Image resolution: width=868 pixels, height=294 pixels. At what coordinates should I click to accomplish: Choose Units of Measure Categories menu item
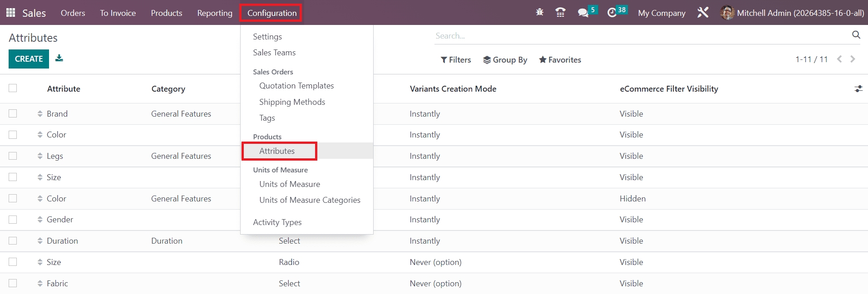pyautogui.click(x=310, y=200)
